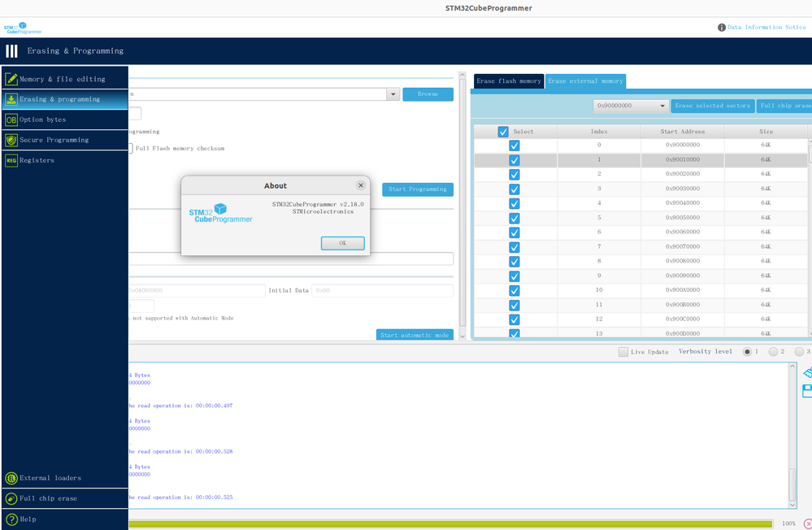812x530 pixels.
Task: Click Full chip erase sidebar icon
Action: [x=11, y=498]
